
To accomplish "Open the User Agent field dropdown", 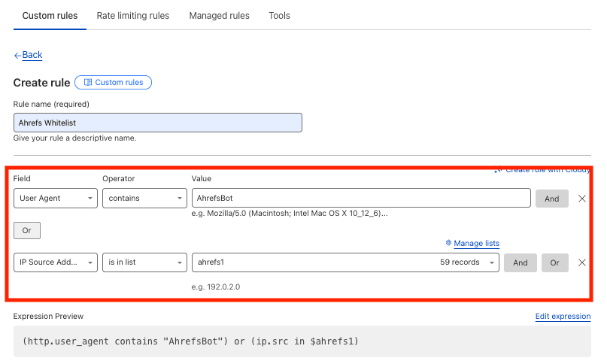I will (56, 198).
